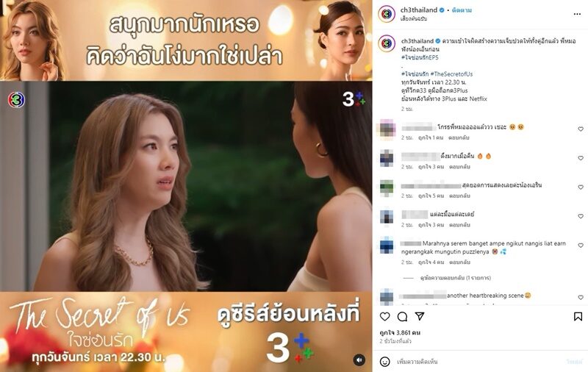Open comments with the speech bubble icon
This screenshot has height=372, width=588.
[402, 317]
